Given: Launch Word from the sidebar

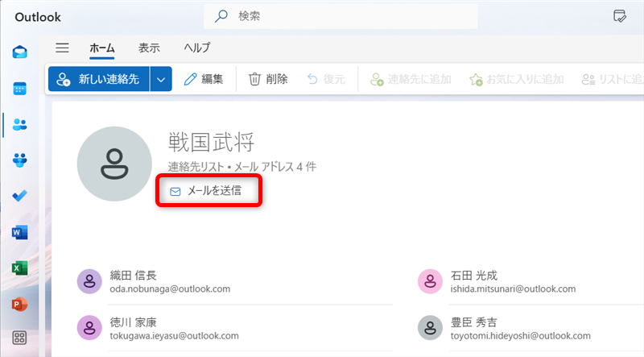Looking at the screenshot, I should point(20,232).
